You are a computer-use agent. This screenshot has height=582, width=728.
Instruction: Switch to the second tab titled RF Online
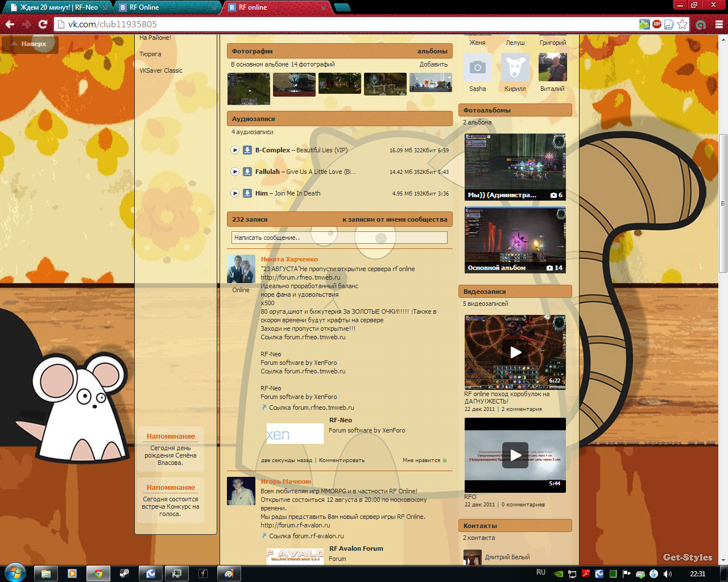167,7
